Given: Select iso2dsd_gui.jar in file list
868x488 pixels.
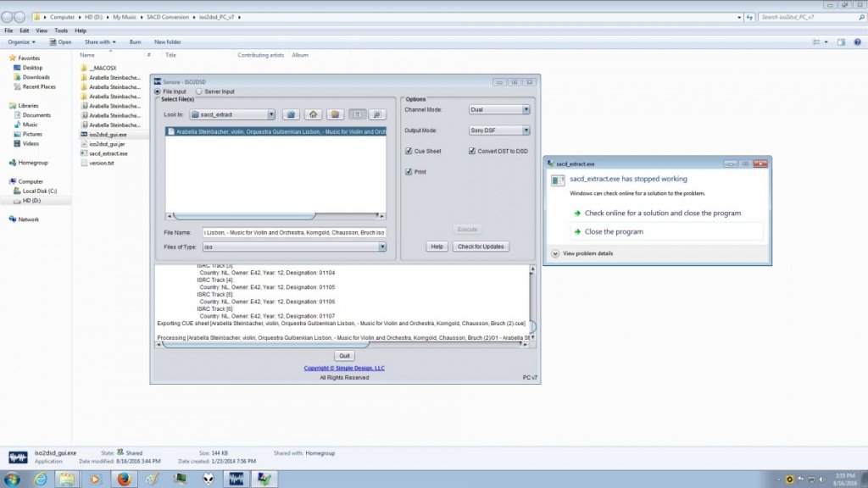Looking at the screenshot, I should [x=107, y=144].
